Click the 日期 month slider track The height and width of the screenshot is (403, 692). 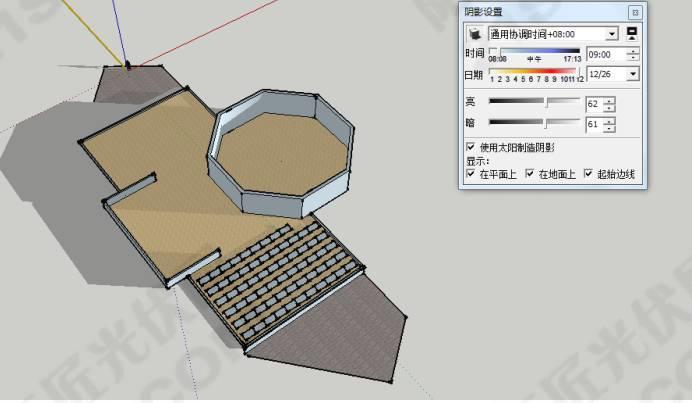534,71
